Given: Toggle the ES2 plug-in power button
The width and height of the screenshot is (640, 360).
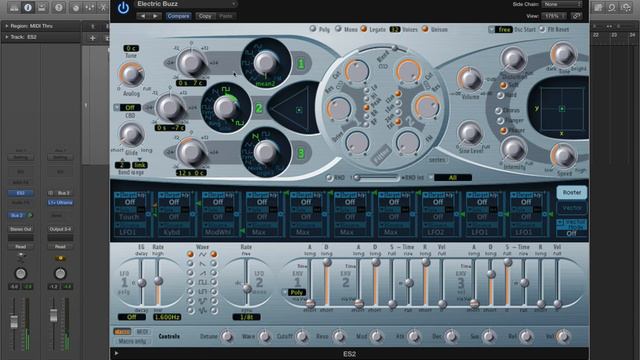Looking at the screenshot, I should click(x=123, y=8).
